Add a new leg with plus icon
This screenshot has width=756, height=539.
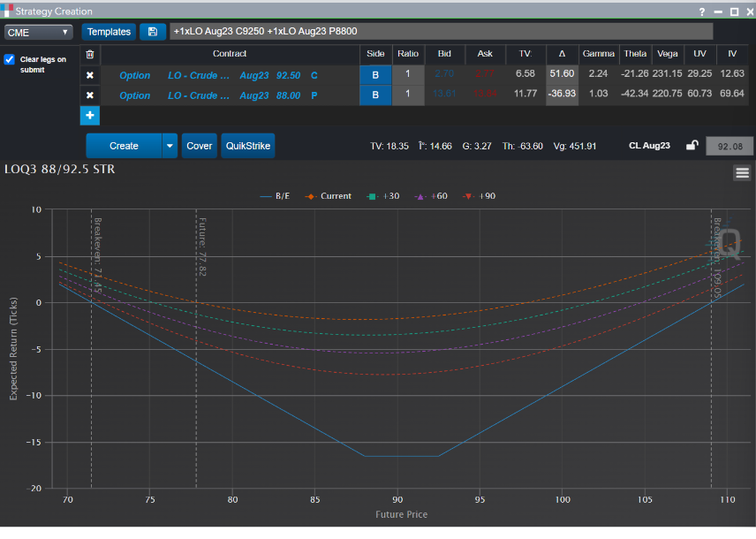pos(89,116)
